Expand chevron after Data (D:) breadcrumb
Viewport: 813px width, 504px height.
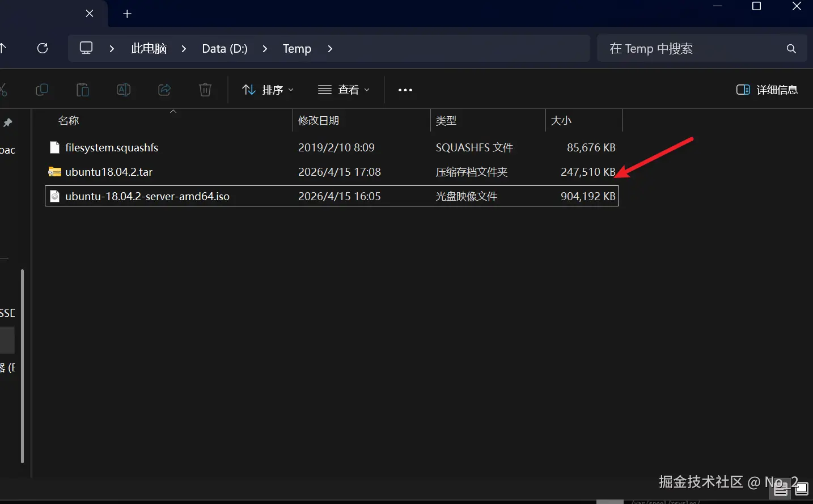265,49
